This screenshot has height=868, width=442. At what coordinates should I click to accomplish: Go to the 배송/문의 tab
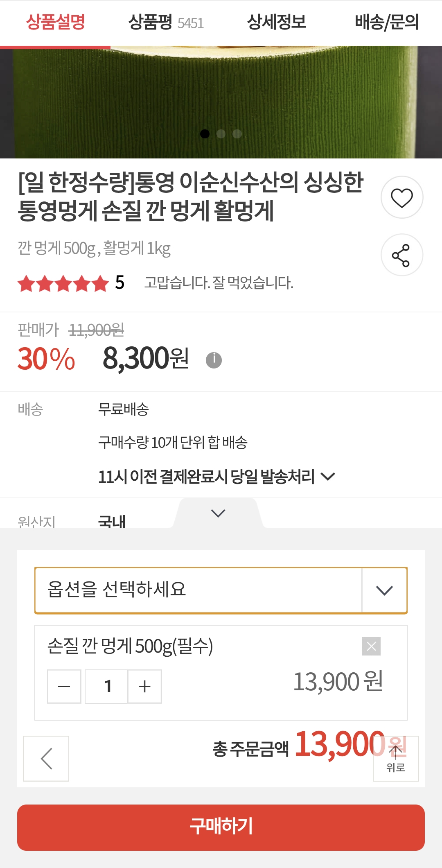pos(387,23)
